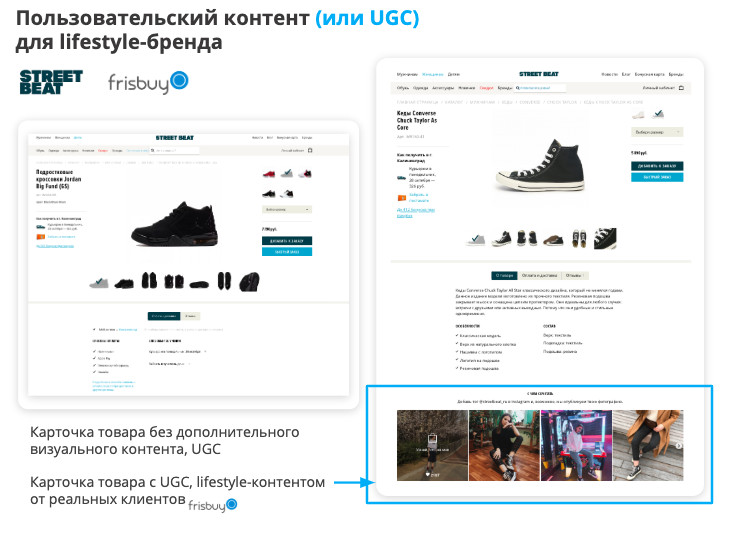Screen dimensions: 744x533
Task: Click the heart icon on first UGC photo
Action: click(x=428, y=474)
